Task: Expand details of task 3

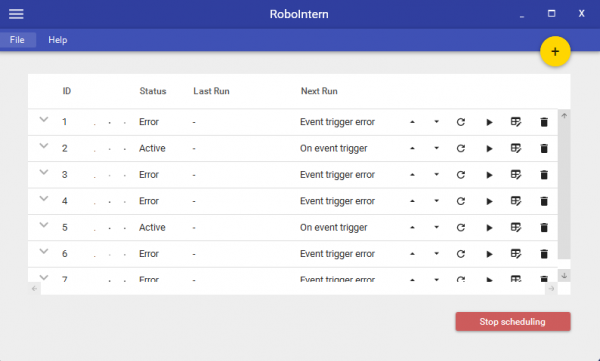Action: [44, 172]
